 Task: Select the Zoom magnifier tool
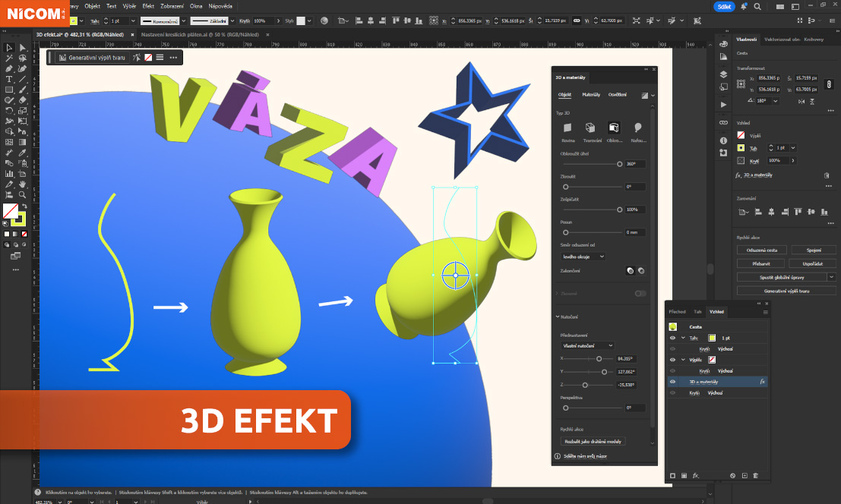(23, 194)
